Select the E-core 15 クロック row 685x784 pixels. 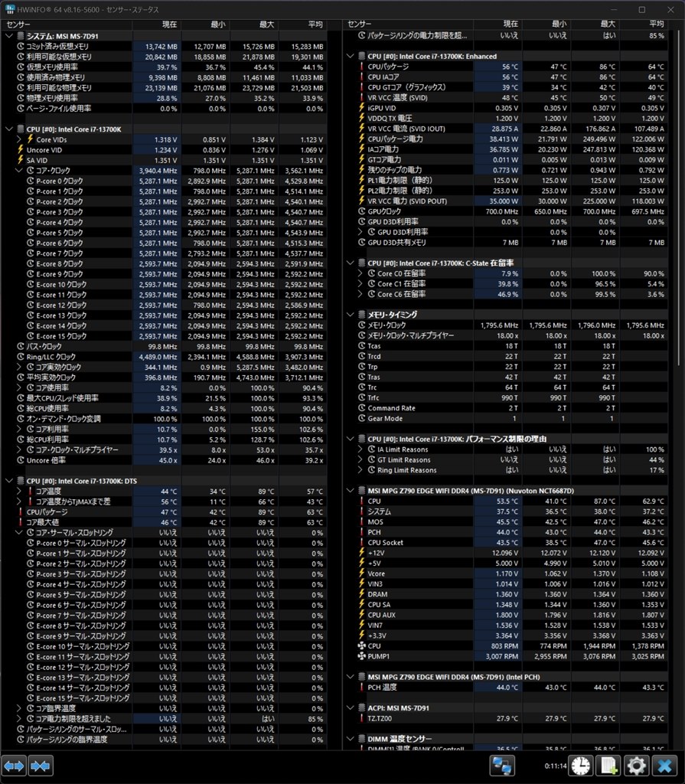click(165, 336)
